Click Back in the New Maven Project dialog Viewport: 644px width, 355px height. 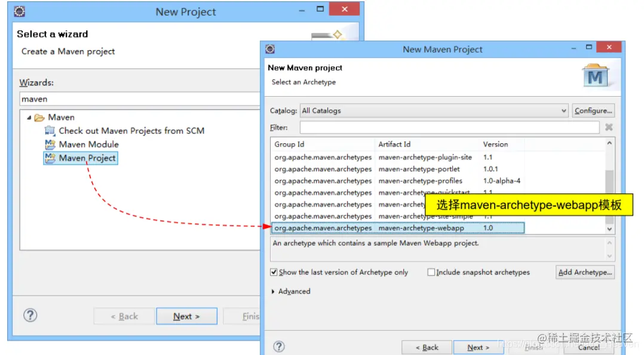[427, 347]
